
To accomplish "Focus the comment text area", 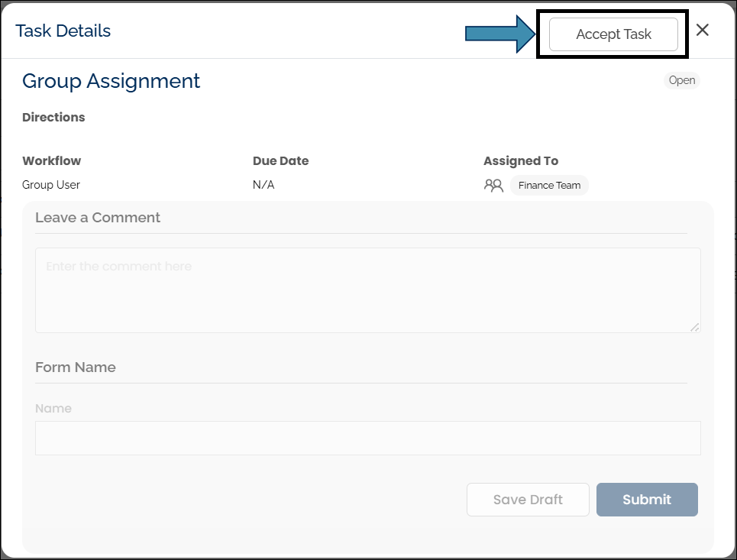I will click(367, 290).
